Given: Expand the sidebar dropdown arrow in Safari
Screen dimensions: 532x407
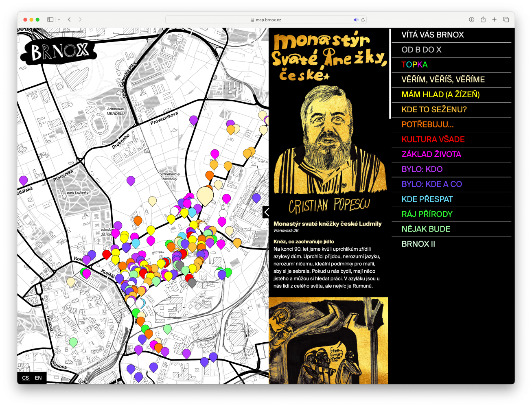Looking at the screenshot, I should (59, 20).
